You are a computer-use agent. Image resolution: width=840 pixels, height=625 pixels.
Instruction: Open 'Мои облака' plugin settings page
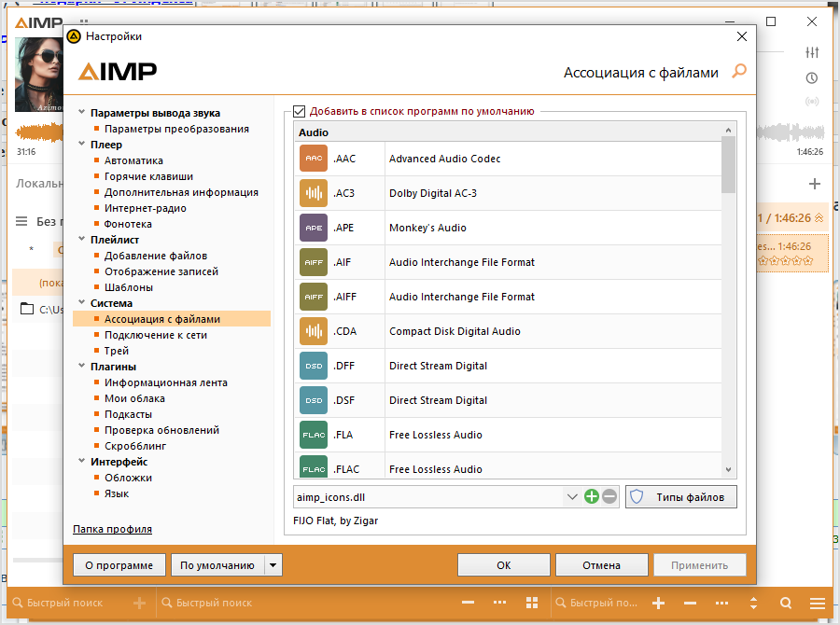tap(134, 398)
